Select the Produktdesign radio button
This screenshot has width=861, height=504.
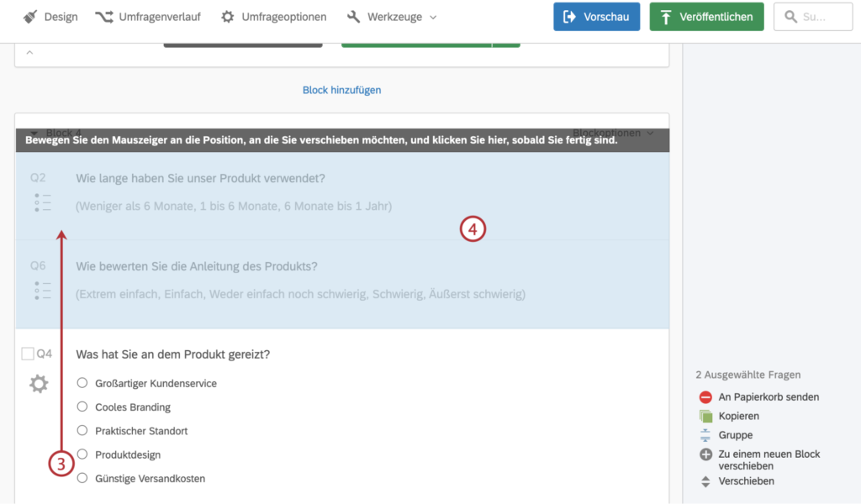[82, 454]
